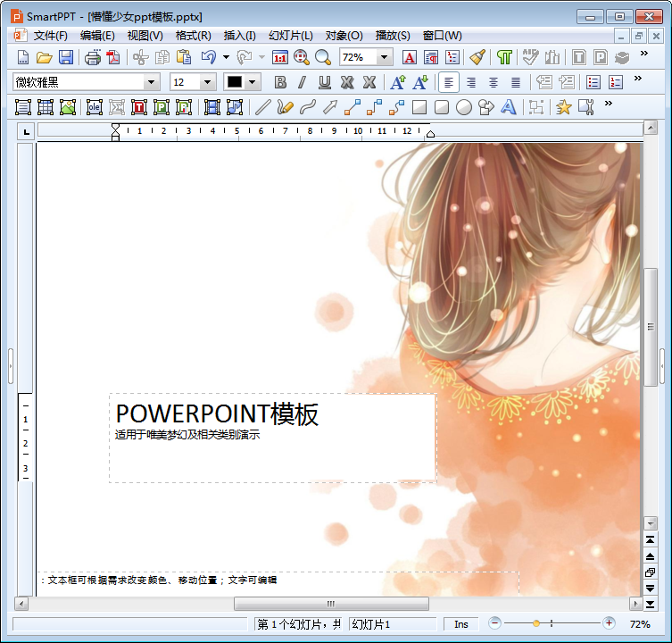Toggle numbered list
Viewport: 672px width, 643px height.
coord(616,82)
